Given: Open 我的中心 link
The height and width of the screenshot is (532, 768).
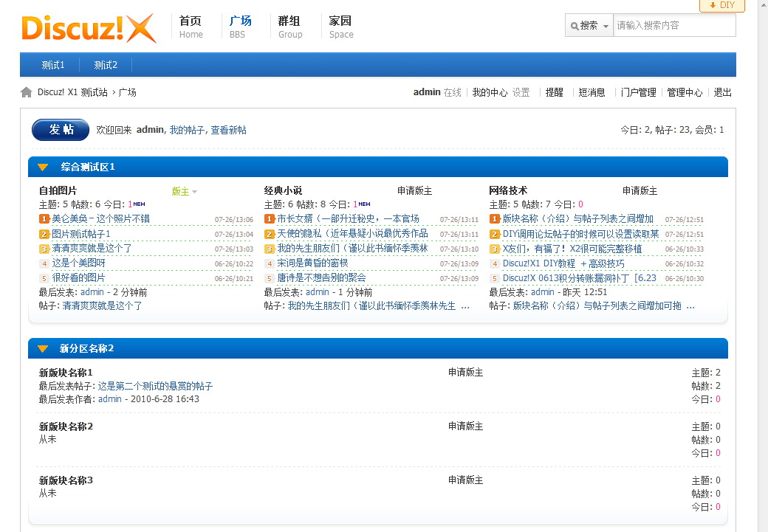Looking at the screenshot, I should pos(490,92).
